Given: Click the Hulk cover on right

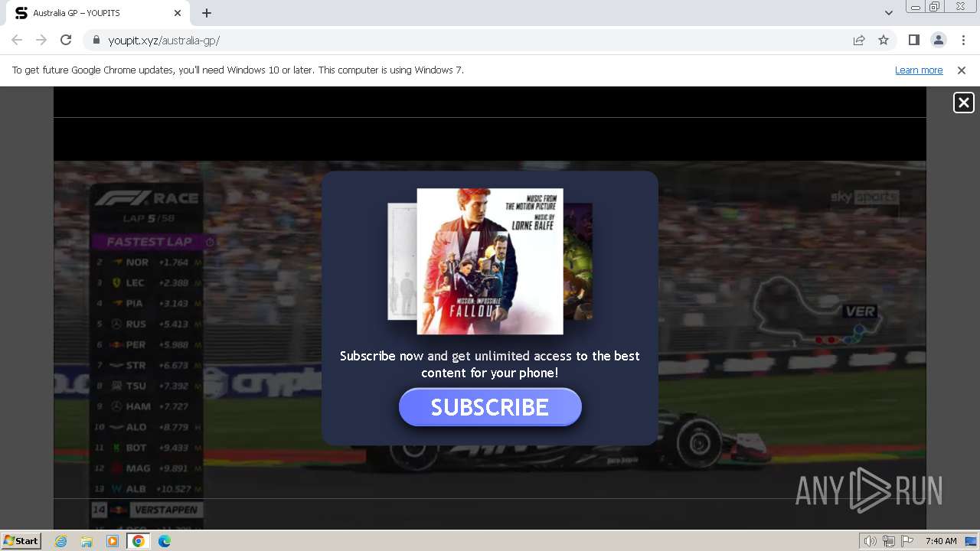Looking at the screenshot, I should [578, 261].
